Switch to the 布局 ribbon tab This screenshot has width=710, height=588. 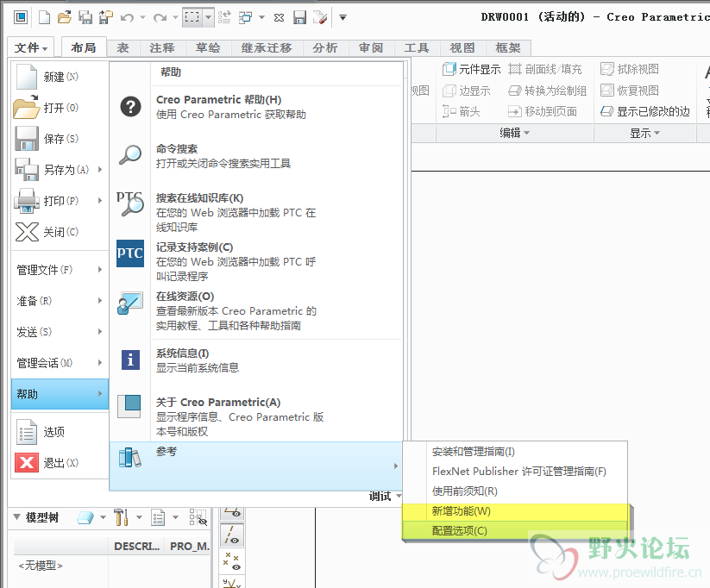click(x=84, y=47)
